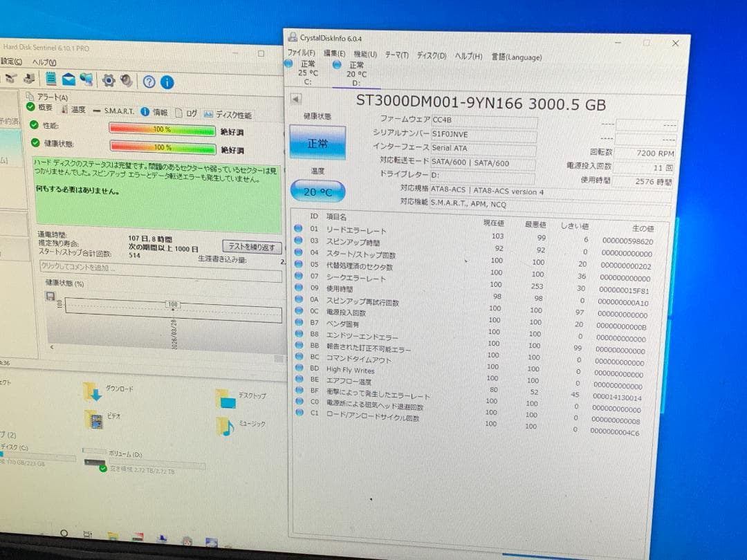Open the ディスク(D) menu in CrystalDiskInfo
Viewport: 747px width, 560px height.
click(432, 56)
